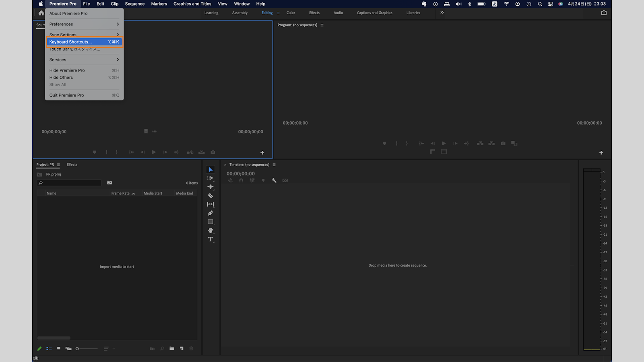Select the Selection tool arrow
Screen dimensions: 644x362
point(211,170)
